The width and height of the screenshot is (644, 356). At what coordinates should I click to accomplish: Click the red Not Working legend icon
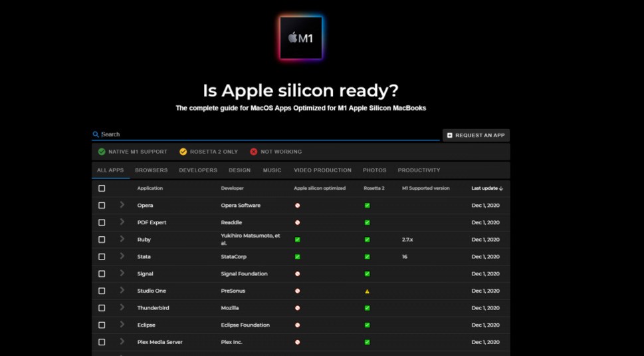coord(254,152)
